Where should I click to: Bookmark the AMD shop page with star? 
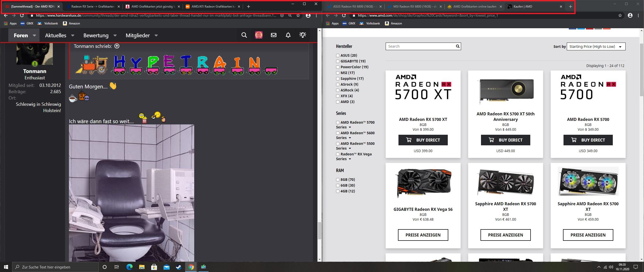[x=620, y=16]
